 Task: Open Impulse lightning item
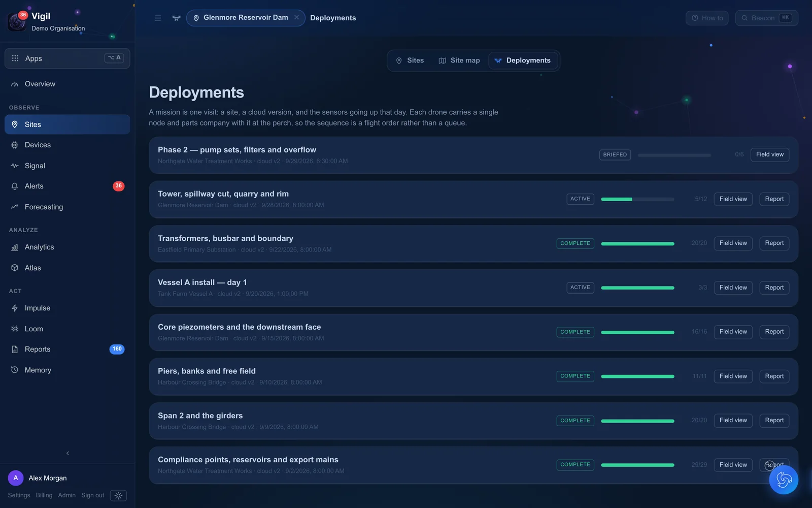point(67,308)
